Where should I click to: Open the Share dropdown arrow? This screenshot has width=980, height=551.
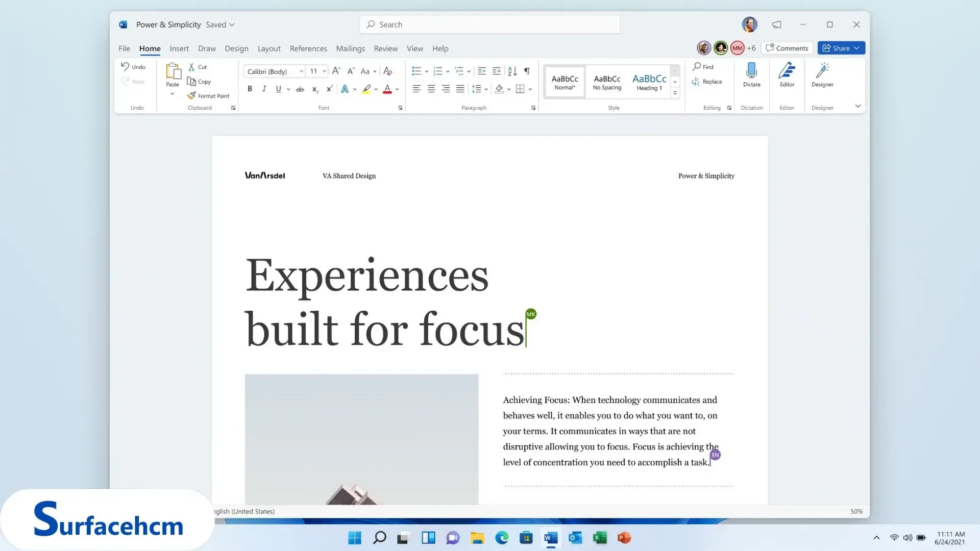point(857,48)
